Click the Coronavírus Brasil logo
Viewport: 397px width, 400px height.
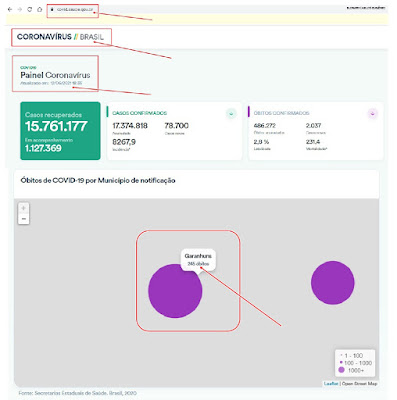[x=60, y=37]
